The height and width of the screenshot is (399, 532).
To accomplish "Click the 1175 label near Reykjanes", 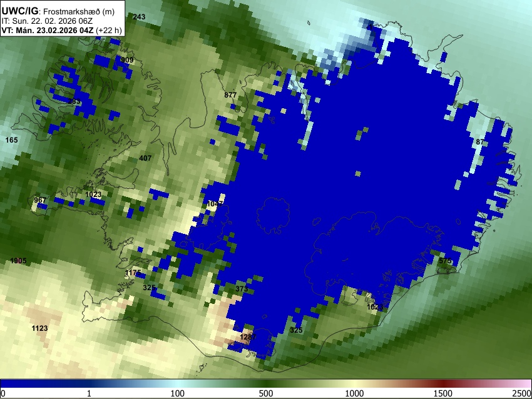I will point(133,273).
